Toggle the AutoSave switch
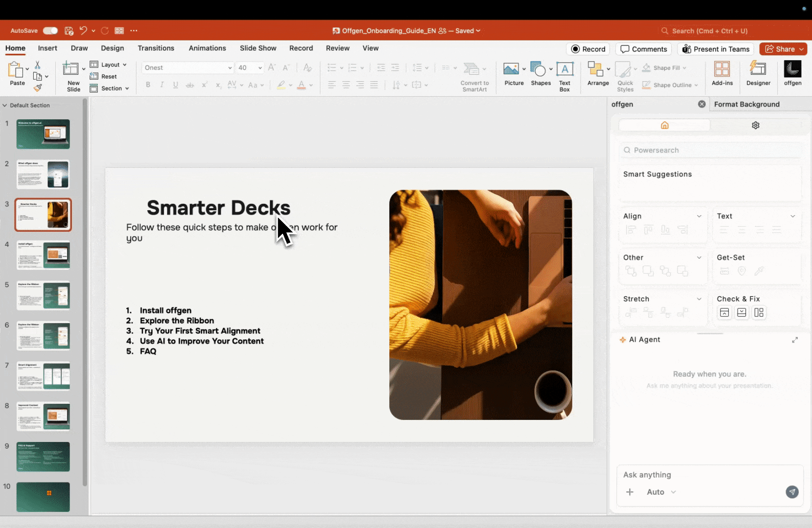The image size is (812, 528). (x=50, y=31)
